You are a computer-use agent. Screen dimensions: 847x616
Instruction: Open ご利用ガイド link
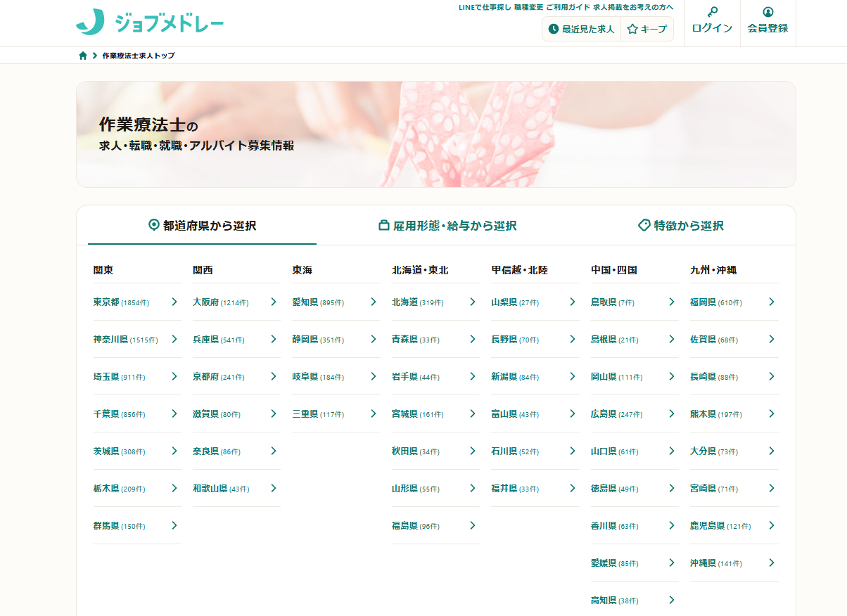[x=568, y=7]
